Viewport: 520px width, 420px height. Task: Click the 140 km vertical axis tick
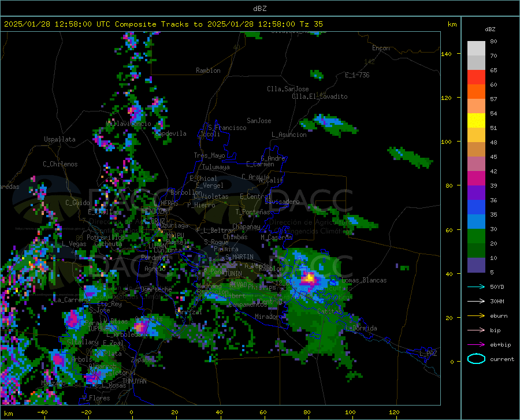coord(447,54)
